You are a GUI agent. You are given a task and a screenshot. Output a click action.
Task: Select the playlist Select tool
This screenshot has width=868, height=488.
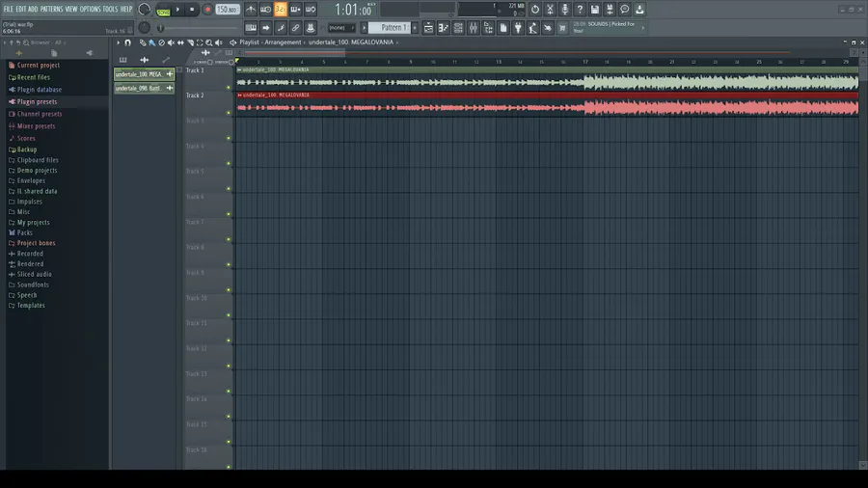coord(200,42)
